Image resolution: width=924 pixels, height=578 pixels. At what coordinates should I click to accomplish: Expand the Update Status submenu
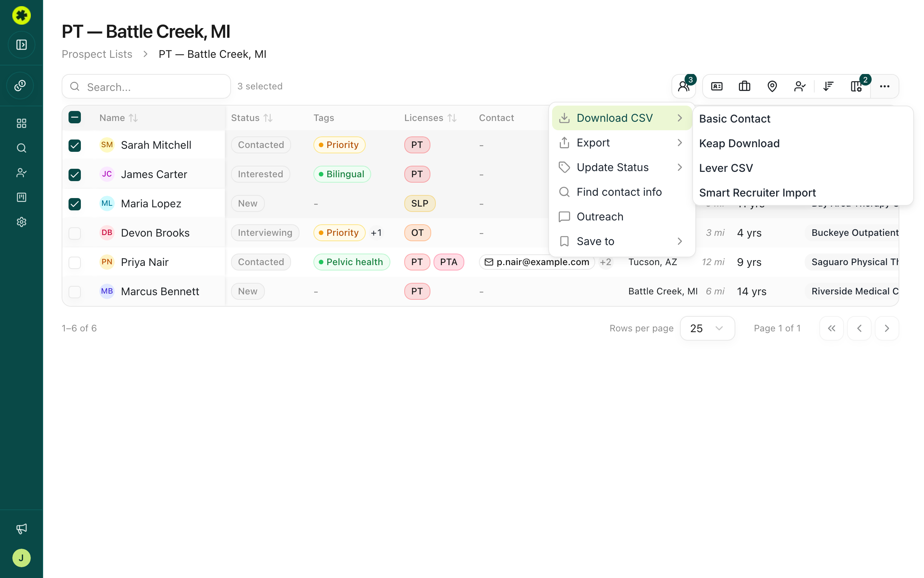tap(622, 167)
